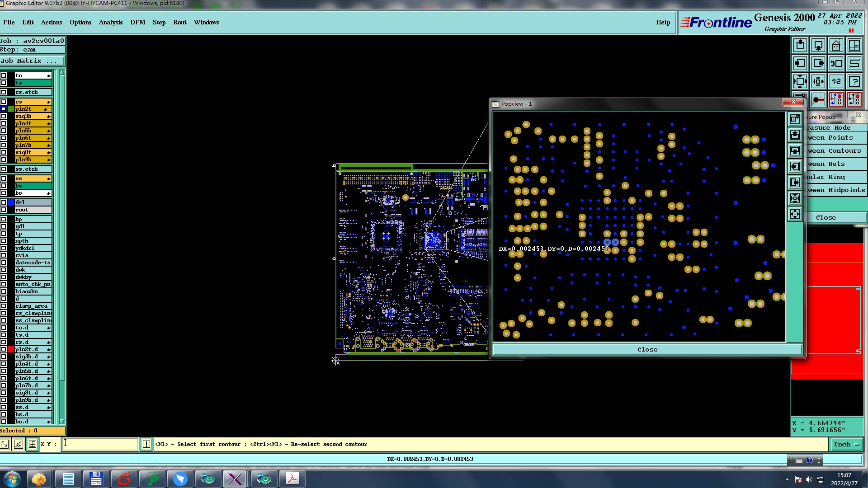Click the pan up icon
868x488 pixels.
[800, 46]
